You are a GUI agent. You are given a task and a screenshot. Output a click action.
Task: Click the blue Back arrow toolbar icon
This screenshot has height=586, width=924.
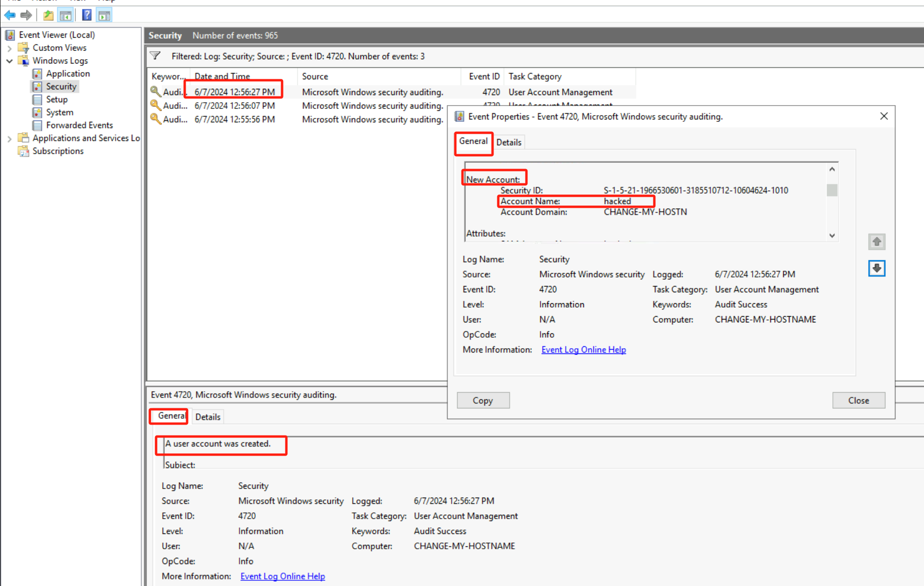[x=10, y=15]
